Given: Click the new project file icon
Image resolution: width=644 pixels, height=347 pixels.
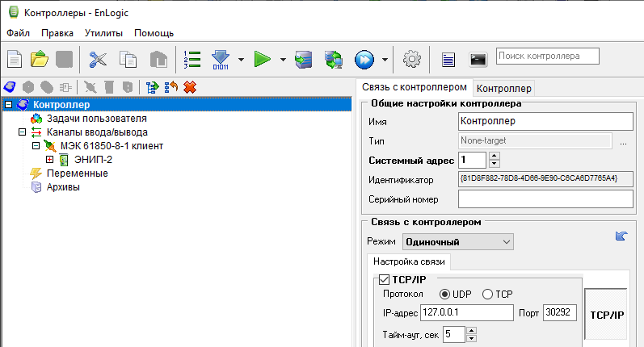Looking at the screenshot, I should pyautogui.click(x=15, y=59).
